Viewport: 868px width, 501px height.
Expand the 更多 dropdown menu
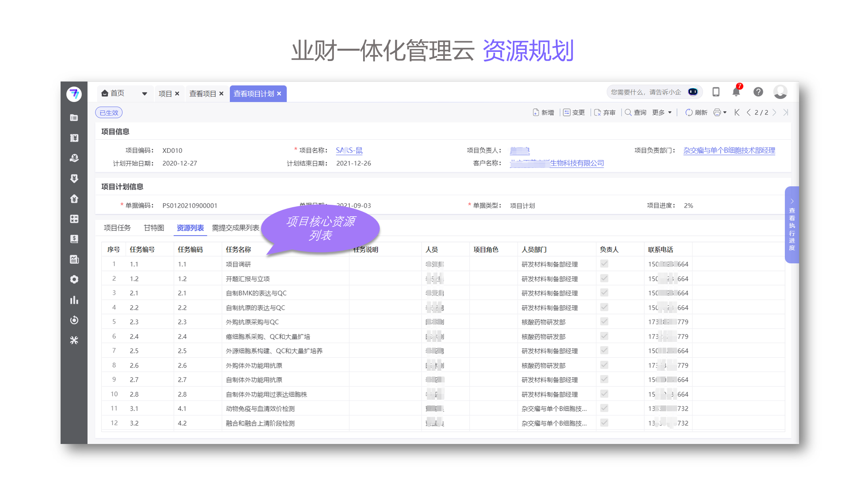tap(662, 112)
